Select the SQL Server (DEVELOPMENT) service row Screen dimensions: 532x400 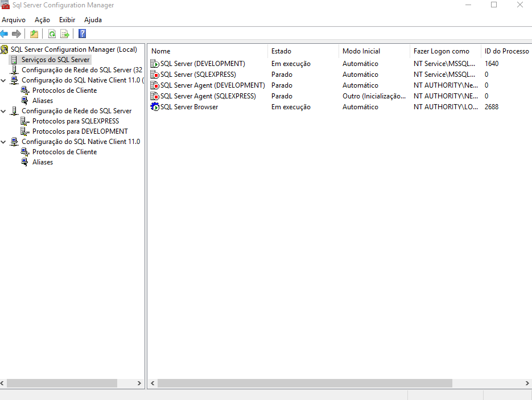click(x=340, y=64)
